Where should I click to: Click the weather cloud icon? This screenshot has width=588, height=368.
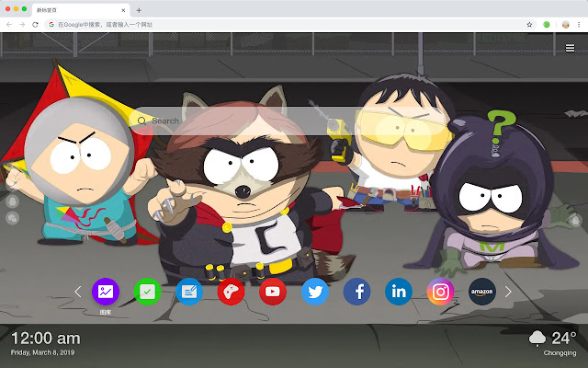[x=537, y=339]
